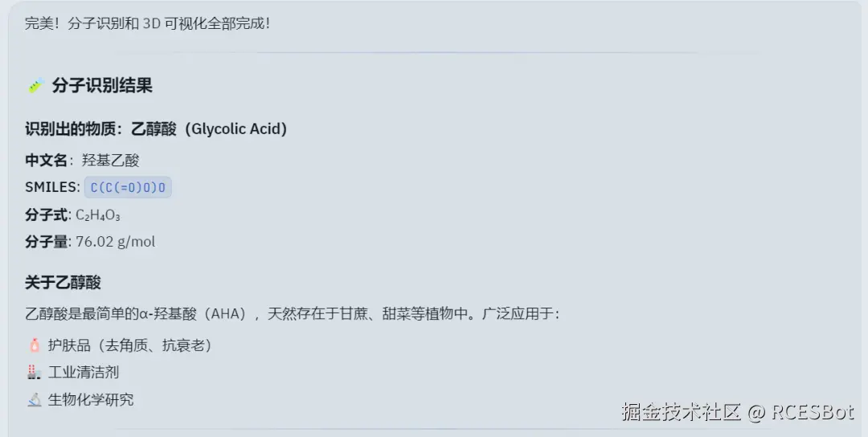Click the molecular weight 76.02 g/mol
868x437 pixels.
116,242
